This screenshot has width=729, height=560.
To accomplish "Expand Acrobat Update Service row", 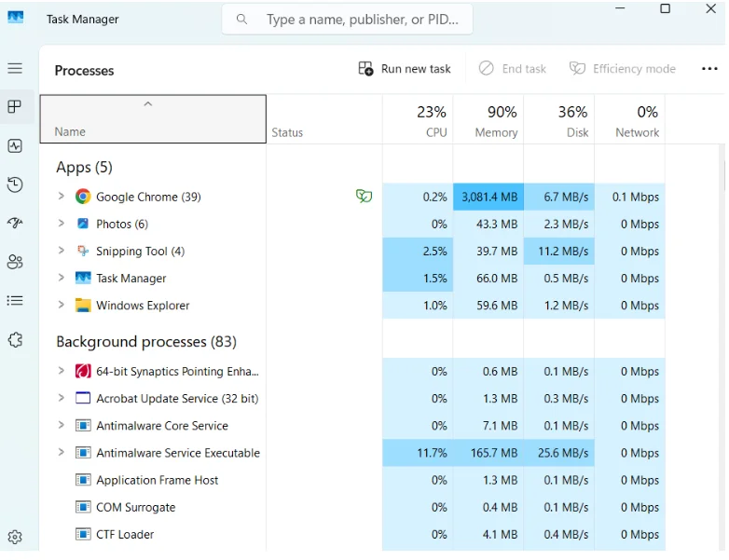I will point(61,398).
